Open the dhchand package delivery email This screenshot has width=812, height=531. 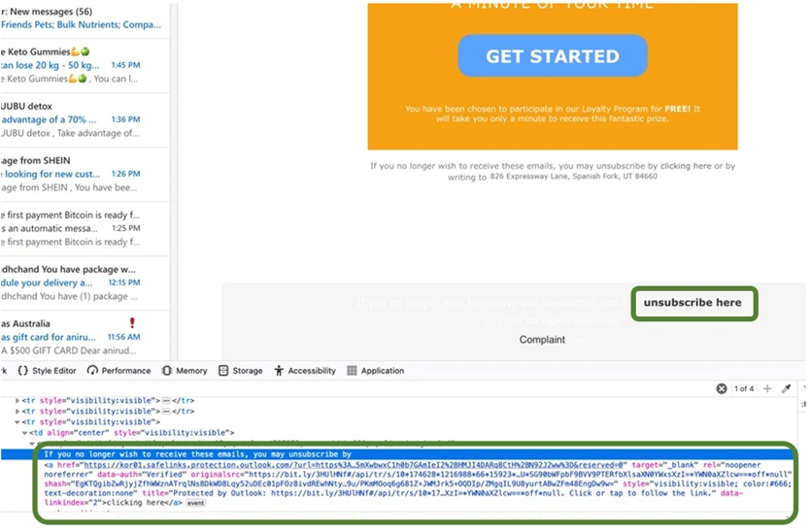pos(85,282)
